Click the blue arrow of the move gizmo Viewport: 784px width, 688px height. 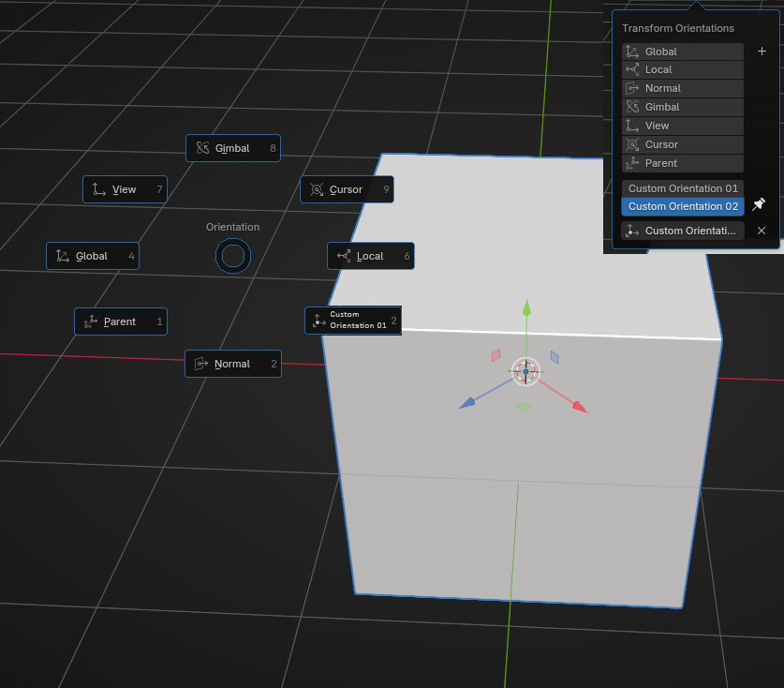[467, 403]
